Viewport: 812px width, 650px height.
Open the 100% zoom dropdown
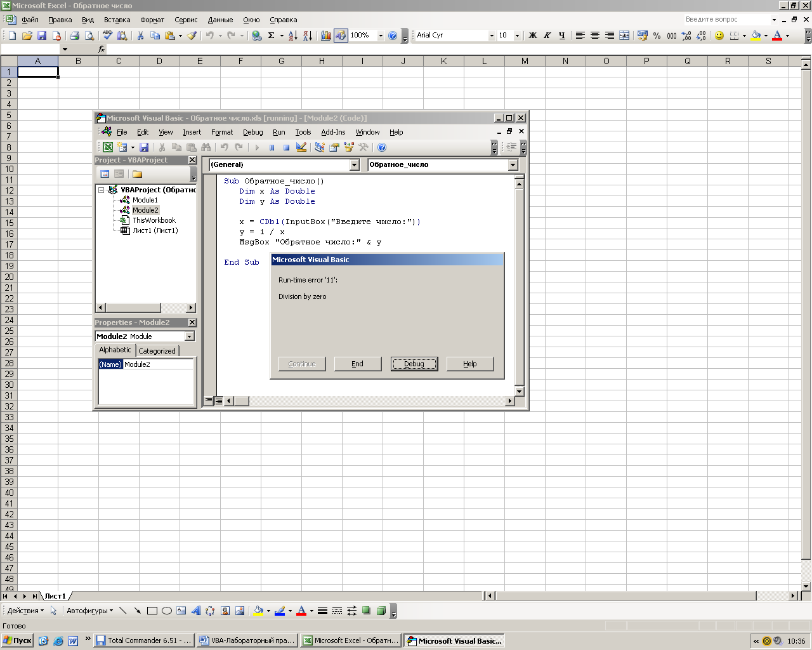tap(381, 36)
